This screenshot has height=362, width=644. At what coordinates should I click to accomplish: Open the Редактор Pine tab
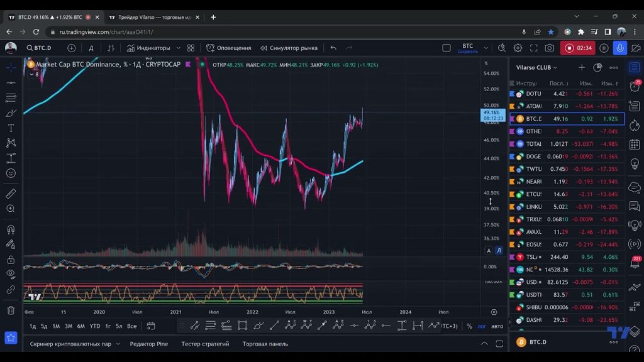pyautogui.click(x=148, y=344)
